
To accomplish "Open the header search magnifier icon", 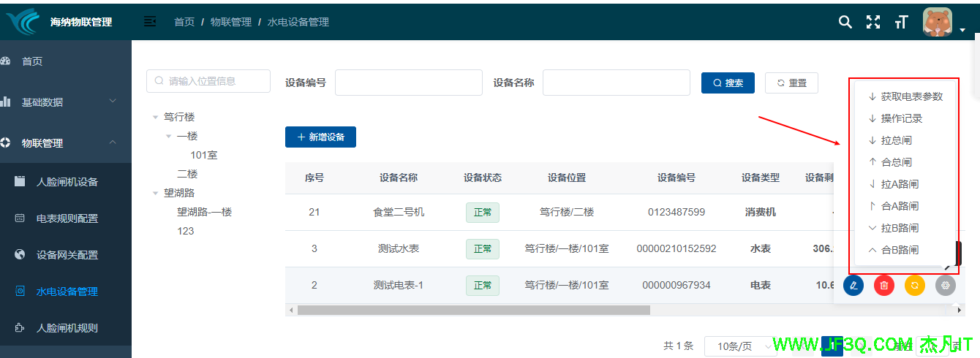I will pyautogui.click(x=845, y=22).
